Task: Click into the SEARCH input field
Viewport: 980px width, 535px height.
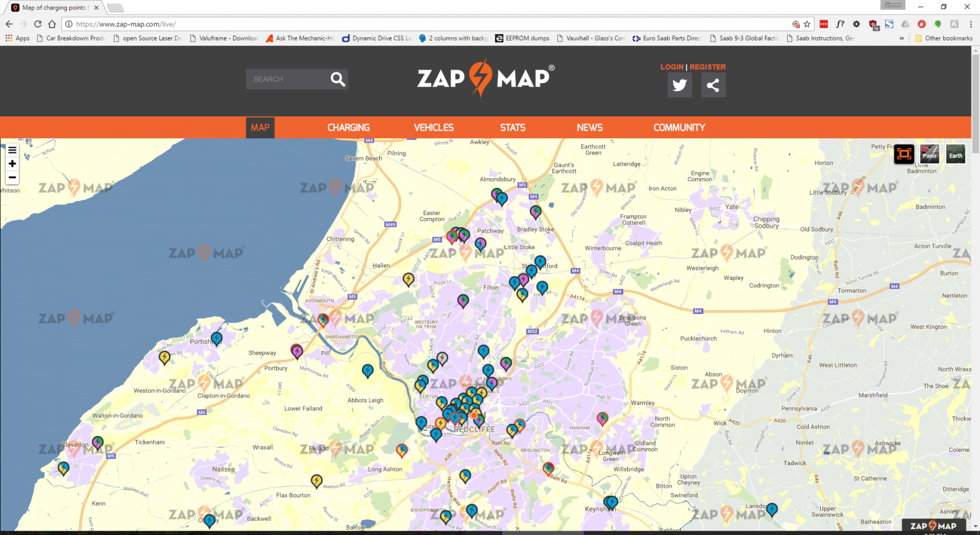Action: [287, 79]
